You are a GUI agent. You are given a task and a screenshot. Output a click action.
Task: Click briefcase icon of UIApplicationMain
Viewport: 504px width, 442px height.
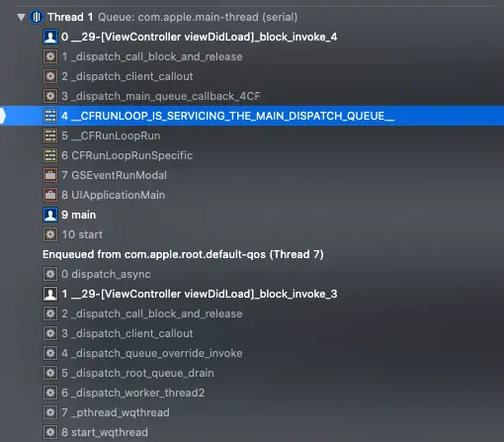pyautogui.click(x=50, y=195)
